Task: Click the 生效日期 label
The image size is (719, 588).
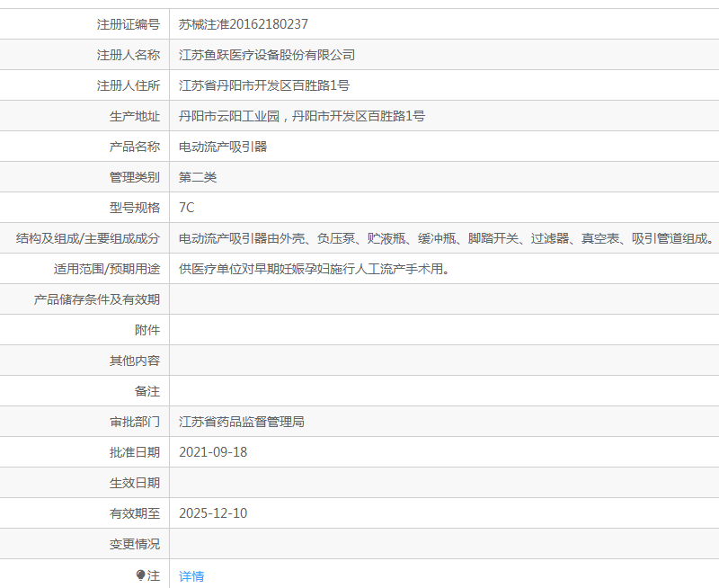Action: click(x=135, y=483)
